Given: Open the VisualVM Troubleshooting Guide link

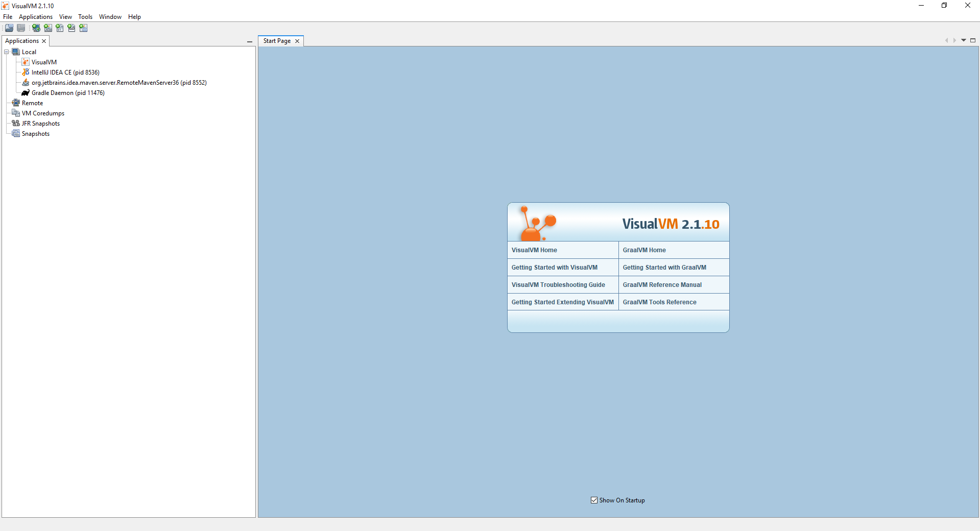Looking at the screenshot, I should pyautogui.click(x=558, y=285).
